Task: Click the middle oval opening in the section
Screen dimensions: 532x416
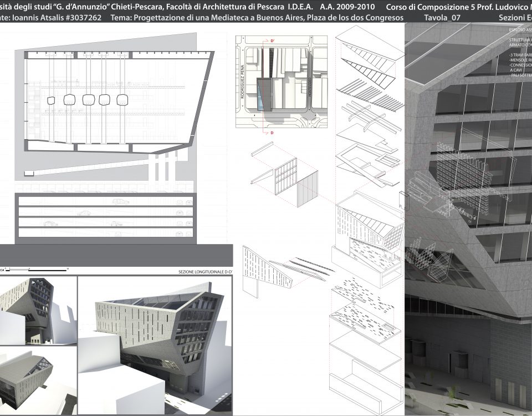Action: click(x=89, y=100)
